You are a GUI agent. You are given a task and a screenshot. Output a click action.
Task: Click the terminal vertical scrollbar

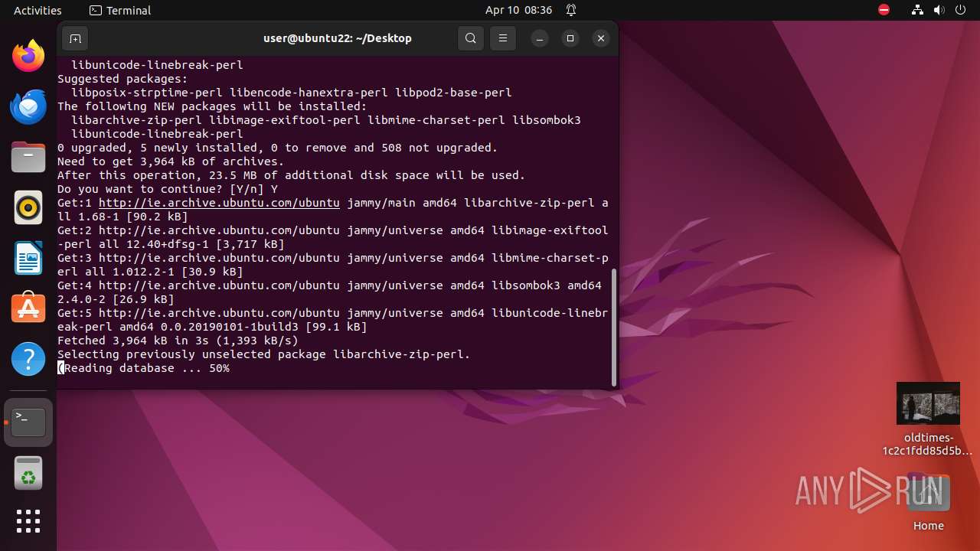pos(613,327)
